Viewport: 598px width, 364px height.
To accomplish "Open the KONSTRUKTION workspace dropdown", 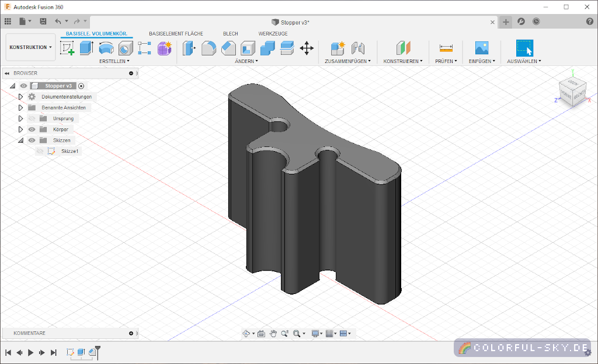I will coord(30,47).
